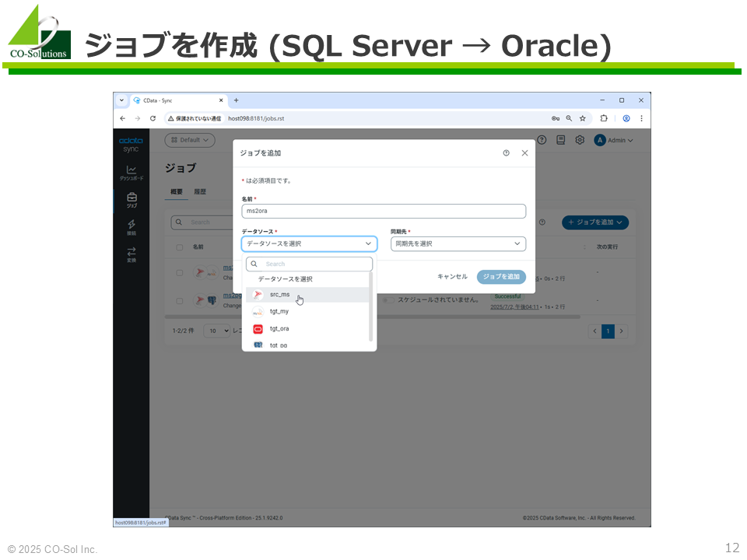Click the SQL Server icon beside src_ms
Viewport: 747px width, 560px height.
pyautogui.click(x=258, y=295)
